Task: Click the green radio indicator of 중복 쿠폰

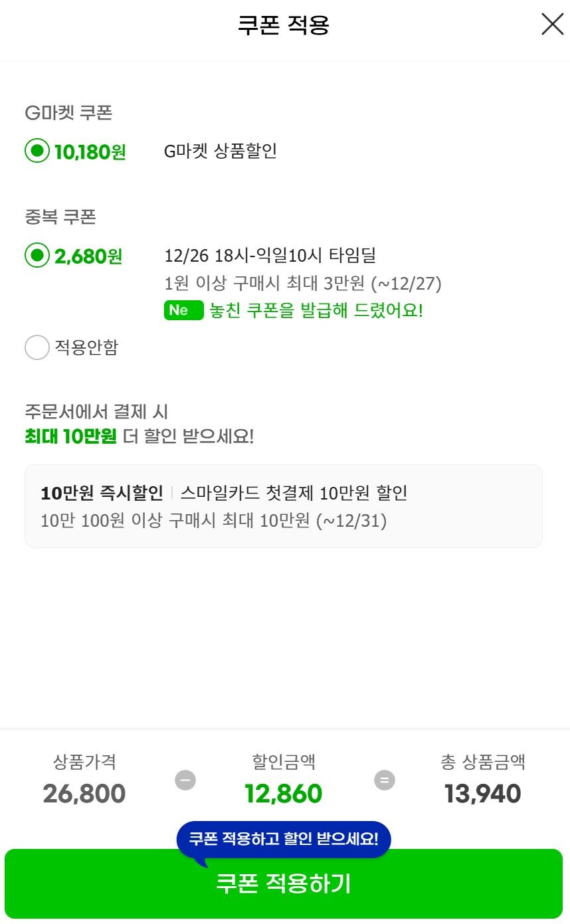Action: click(x=37, y=256)
